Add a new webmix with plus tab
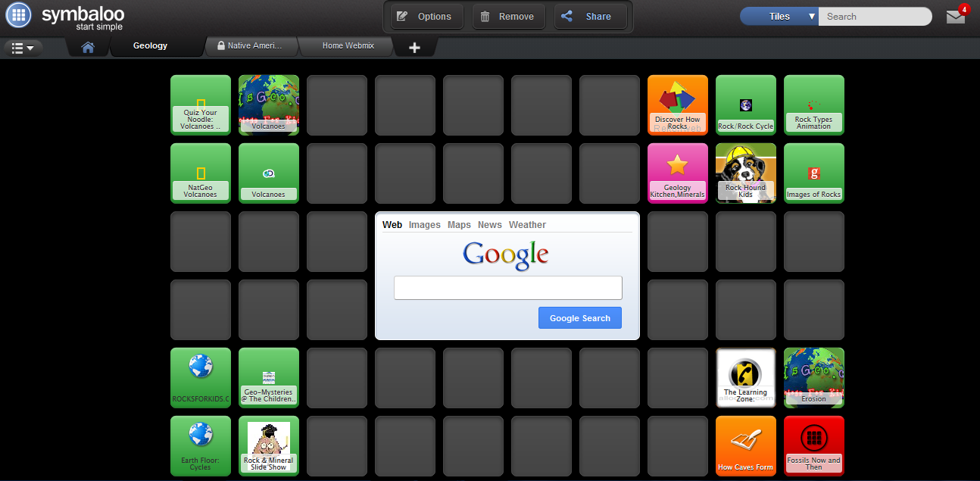This screenshot has height=481, width=980. (x=414, y=48)
